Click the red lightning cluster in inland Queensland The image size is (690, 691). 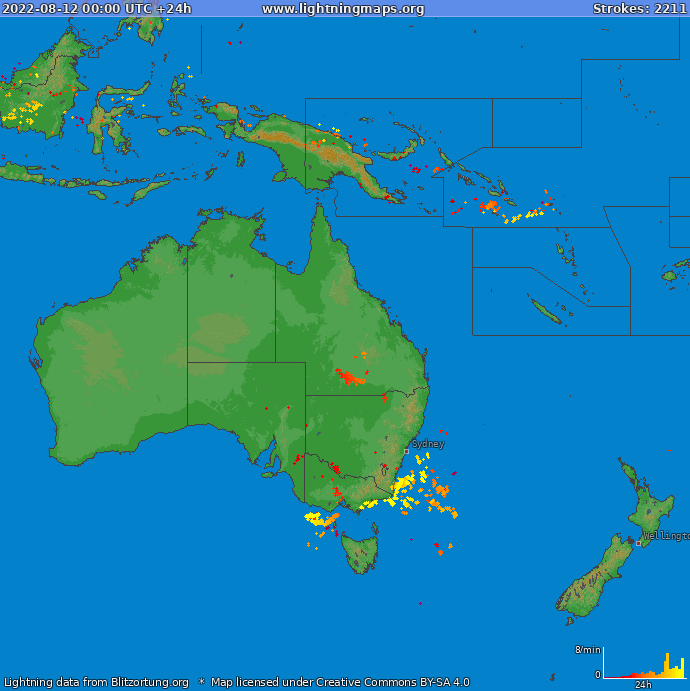(350, 377)
